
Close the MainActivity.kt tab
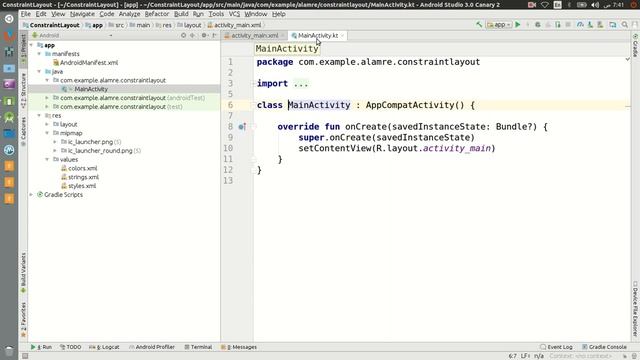coord(342,36)
